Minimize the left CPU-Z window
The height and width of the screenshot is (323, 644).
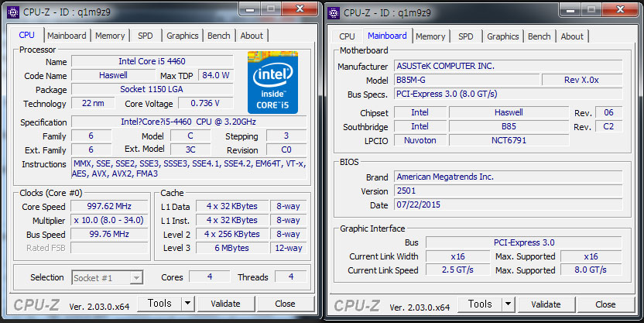click(x=251, y=9)
